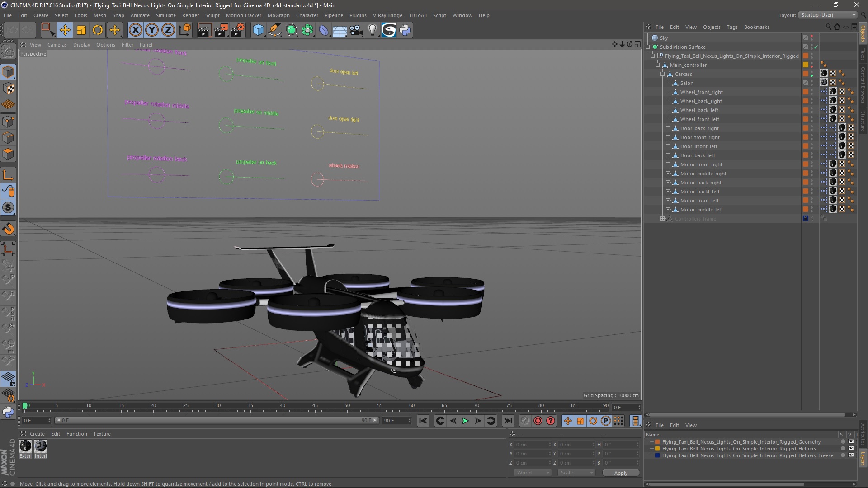The height and width of the screenshot is (488, 868).
Task: Open the Timeline window film strip icon
Action: [x=635, y=421]
